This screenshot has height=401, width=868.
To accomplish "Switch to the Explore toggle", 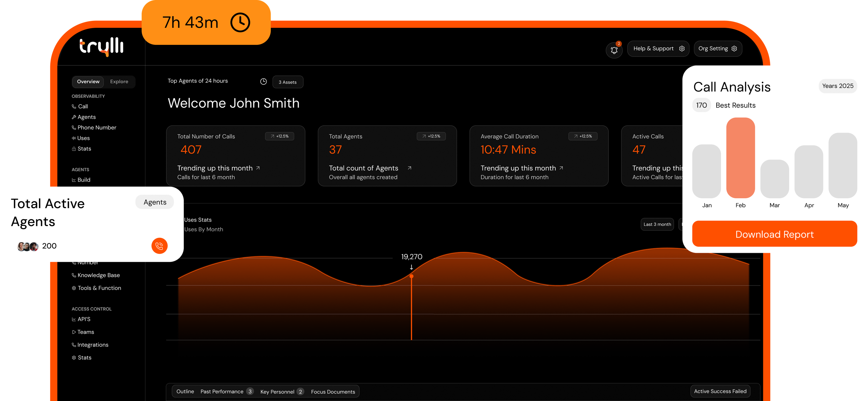I will [x=119, y=82].
